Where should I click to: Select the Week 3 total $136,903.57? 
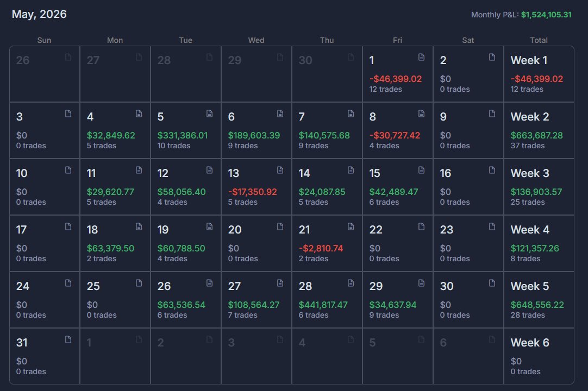coord(536,192)
